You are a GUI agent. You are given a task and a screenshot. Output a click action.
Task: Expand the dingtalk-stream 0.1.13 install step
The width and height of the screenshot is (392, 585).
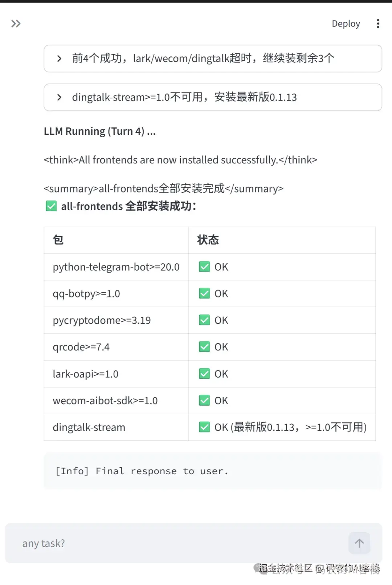click(213, 97)
